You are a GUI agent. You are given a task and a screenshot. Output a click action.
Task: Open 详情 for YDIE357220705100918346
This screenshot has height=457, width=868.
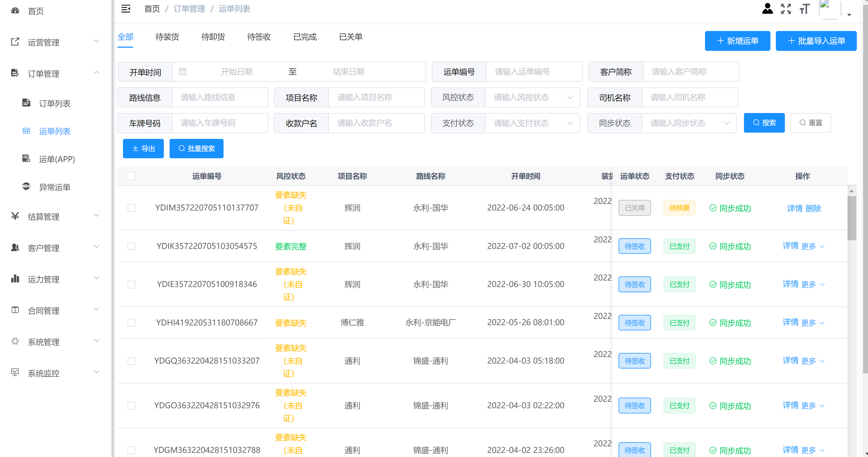pos(791,284)
